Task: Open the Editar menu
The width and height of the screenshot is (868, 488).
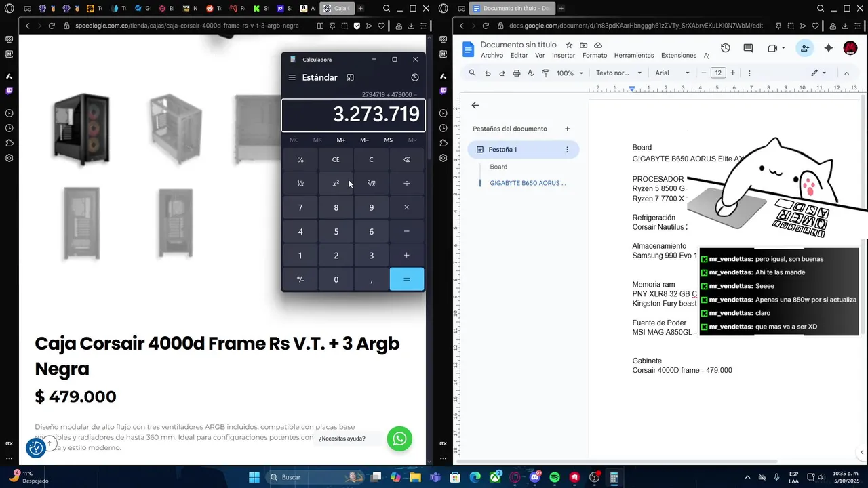Action: click(x=519, y=56)
